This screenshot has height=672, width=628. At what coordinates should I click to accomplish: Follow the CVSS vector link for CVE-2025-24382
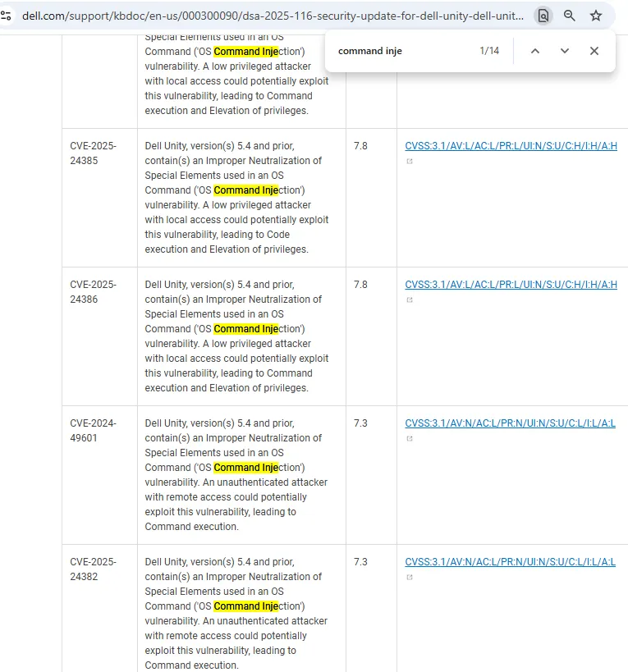[x=510, y=562]
